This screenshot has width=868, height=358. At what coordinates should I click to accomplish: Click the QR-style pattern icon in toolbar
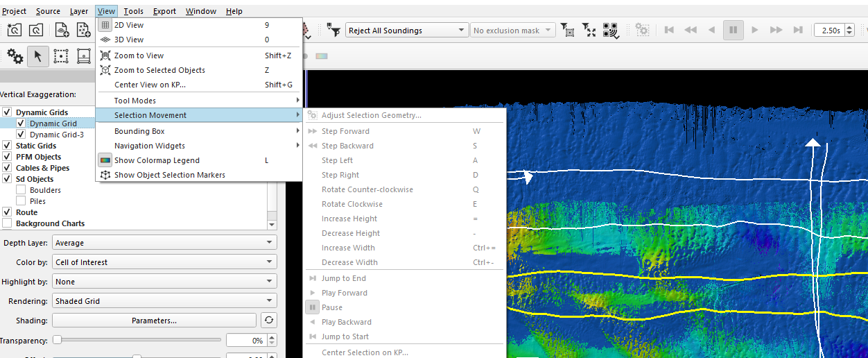[610, 31]
